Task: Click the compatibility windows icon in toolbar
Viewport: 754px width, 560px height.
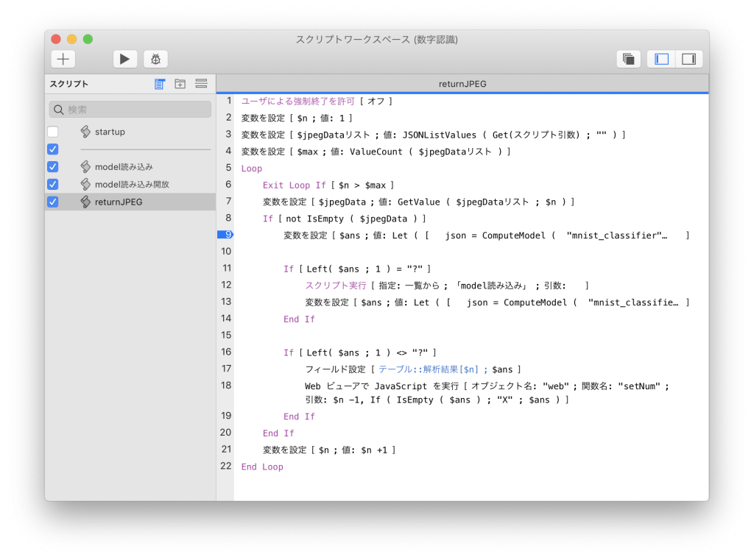Action: pos(629,59)
